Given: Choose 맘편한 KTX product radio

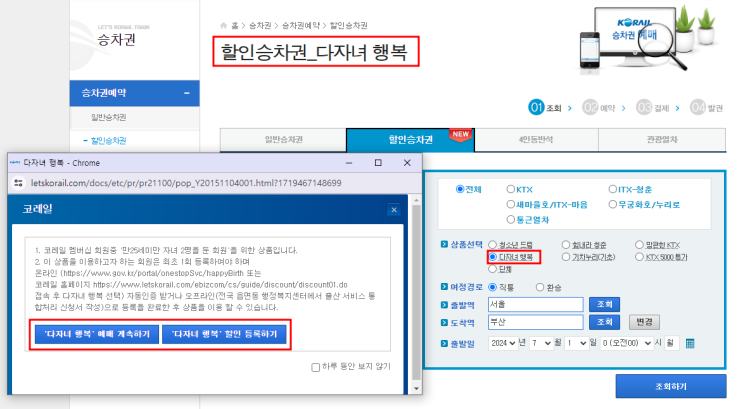Looking at the screenshot, I should (639, 245).
